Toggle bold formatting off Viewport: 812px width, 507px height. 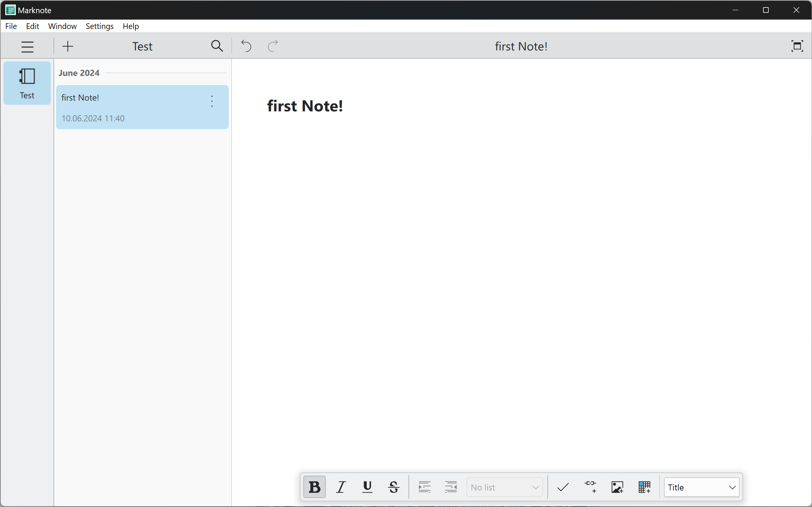pyautogui.click(x=314, y=487)
